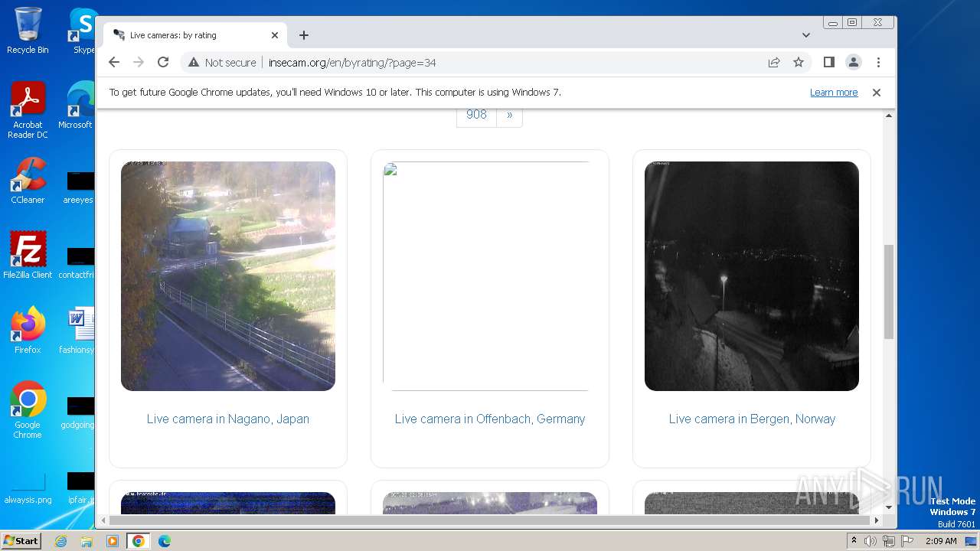Open the volume speaker tray icon
Screen dimensions: 980x551
pos(871,541)
